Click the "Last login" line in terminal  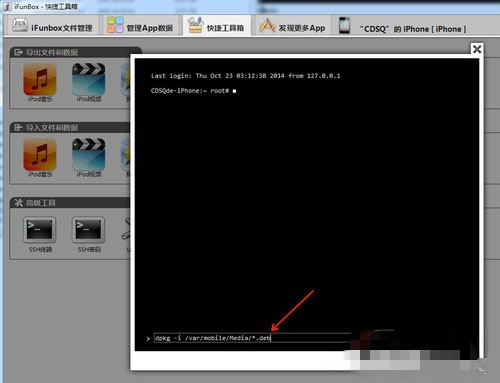pos(245,76)
